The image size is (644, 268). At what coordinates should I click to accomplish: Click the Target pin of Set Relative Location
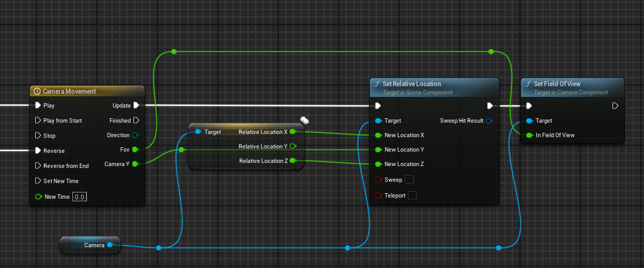coord(378,121)
